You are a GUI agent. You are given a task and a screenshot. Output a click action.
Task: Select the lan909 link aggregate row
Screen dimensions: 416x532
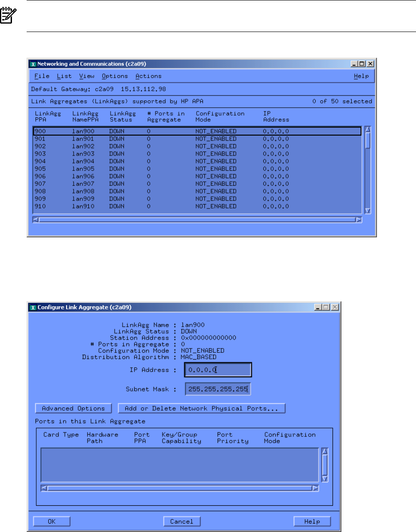pos(197,199)
